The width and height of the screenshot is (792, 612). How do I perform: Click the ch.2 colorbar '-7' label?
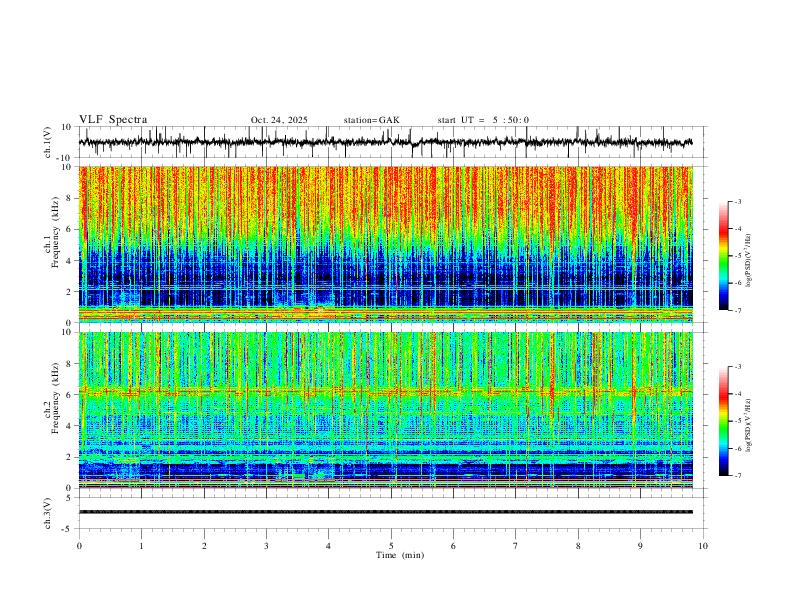(737, 476)
